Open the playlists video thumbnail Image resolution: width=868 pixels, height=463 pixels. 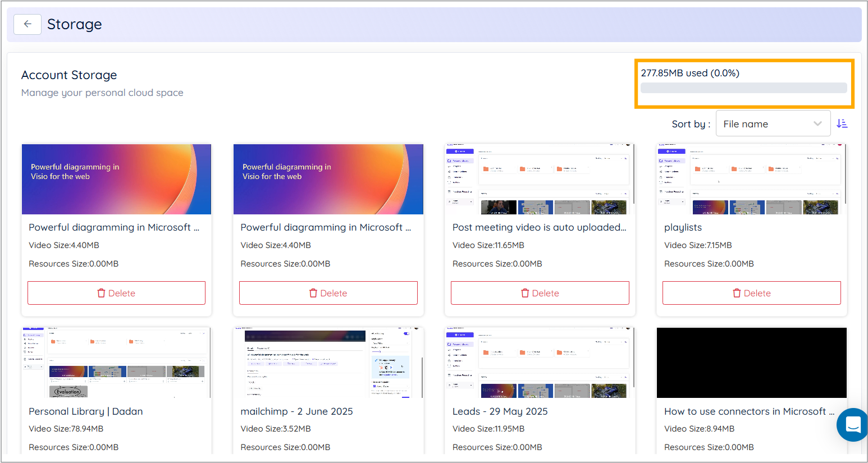click(751, 179)
